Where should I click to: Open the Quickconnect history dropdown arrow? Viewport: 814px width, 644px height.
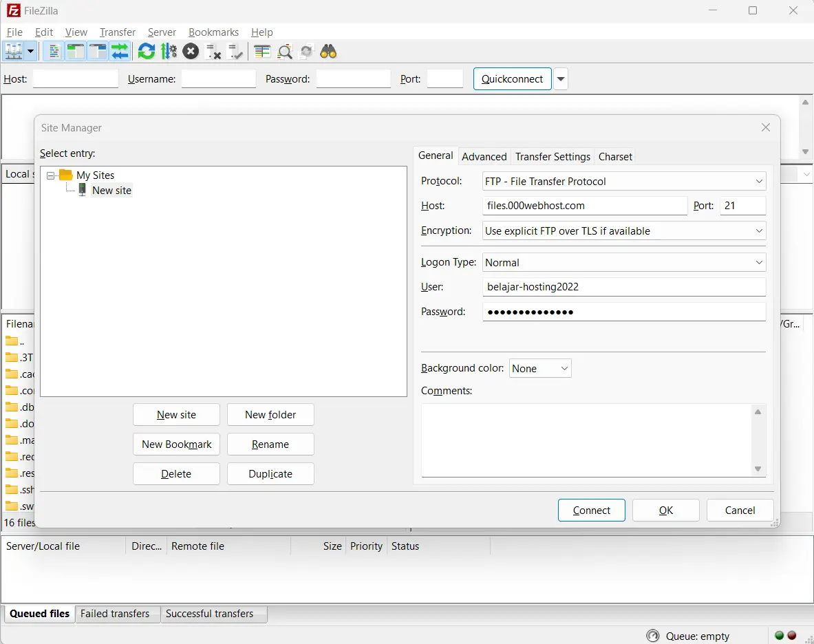[x=561, y=79]
